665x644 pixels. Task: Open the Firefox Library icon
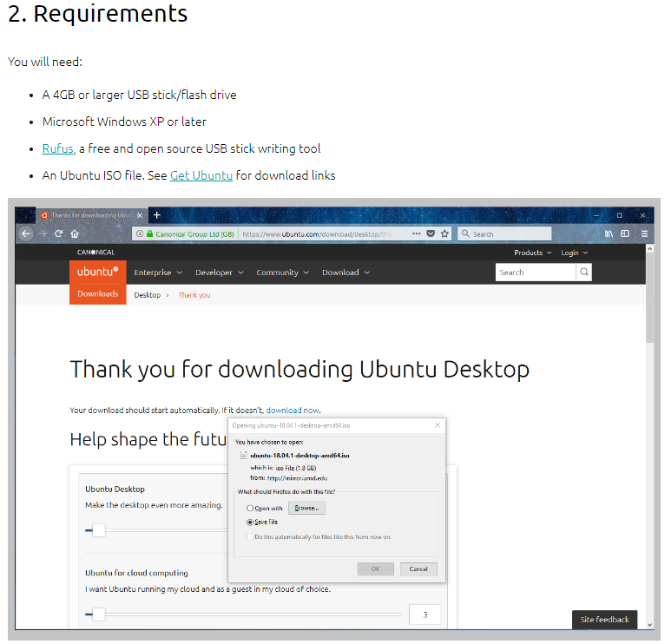click(x=609, y=233)
